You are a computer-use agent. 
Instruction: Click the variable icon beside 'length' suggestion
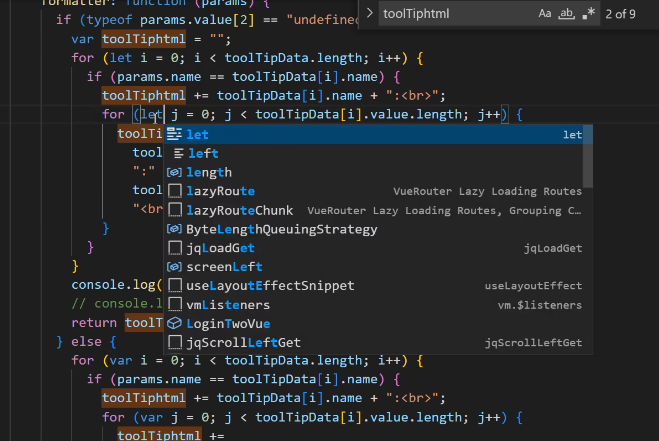174,172
